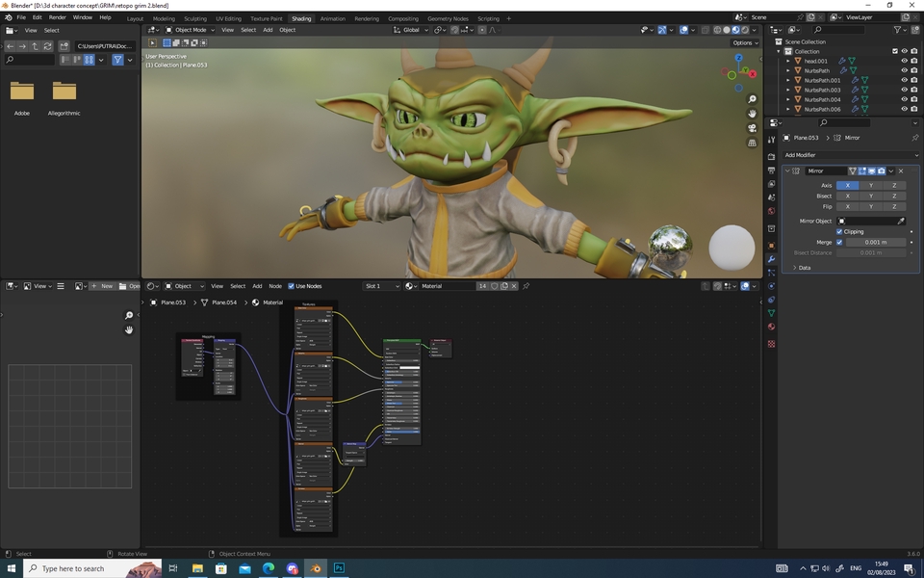Expand the head.001 outliner item

[788, 61]
